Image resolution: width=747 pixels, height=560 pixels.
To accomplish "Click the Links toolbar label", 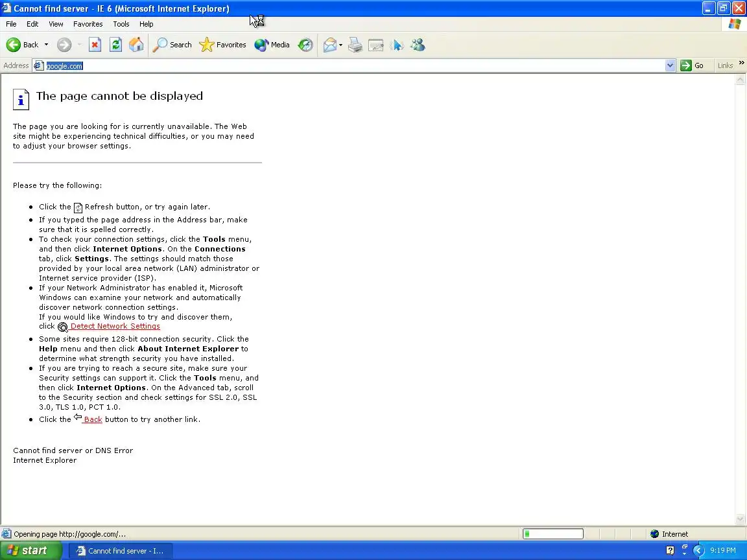I will pyautogui.click(x=725, y=65).
